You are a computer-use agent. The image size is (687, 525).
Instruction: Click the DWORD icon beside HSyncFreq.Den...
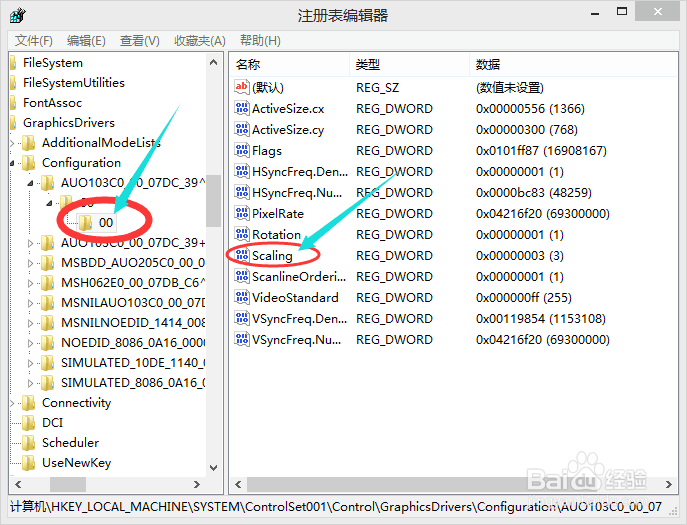tap(242, 171)
